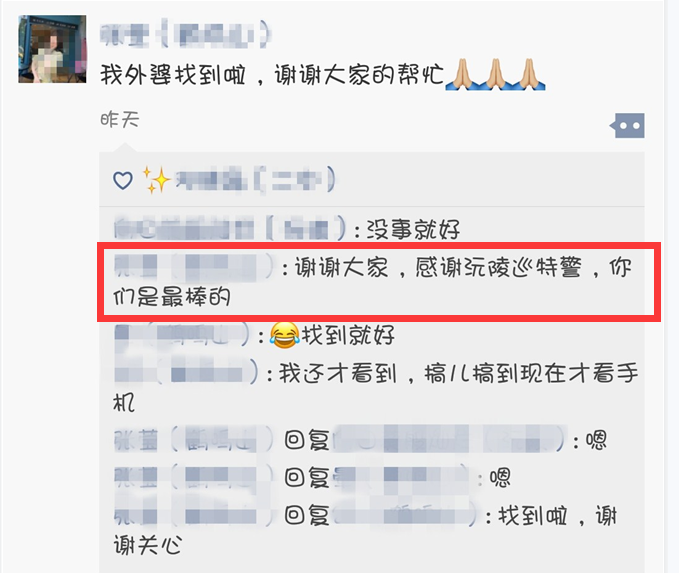Click the first reply ending with '嗯'
Image resolution: width=679 pixels, height=573 pixels.
coord(361,440)
